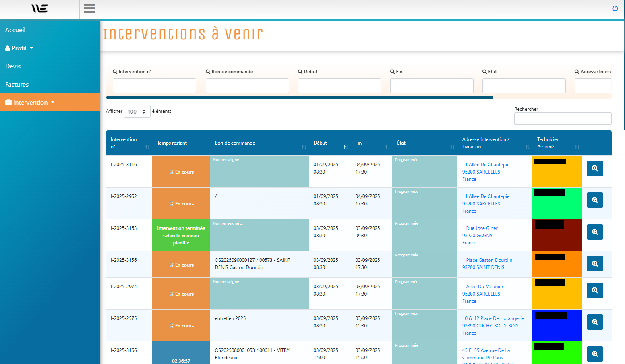Viewport: 625px width, 364px height.
Task: Open address link 1 Rue José Giner
Action: tap(480, 228)
